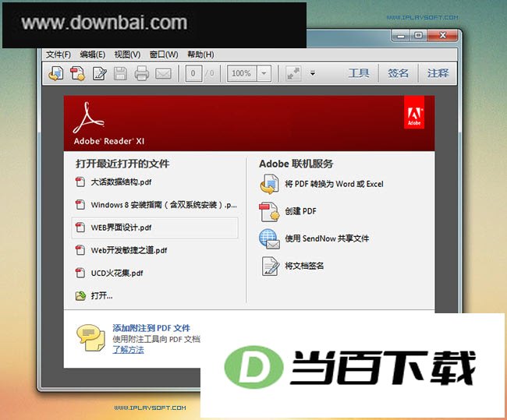Image resolution: width=507 pixels, height=420 pixels.
Task: Open recent file WEB界面设计.pdf
Action: (x=121, y=228)
